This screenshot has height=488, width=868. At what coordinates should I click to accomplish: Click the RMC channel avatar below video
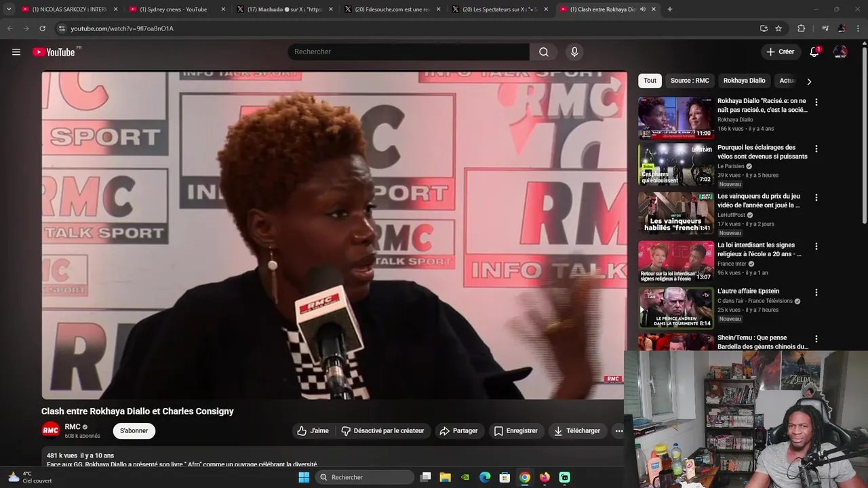51,430
